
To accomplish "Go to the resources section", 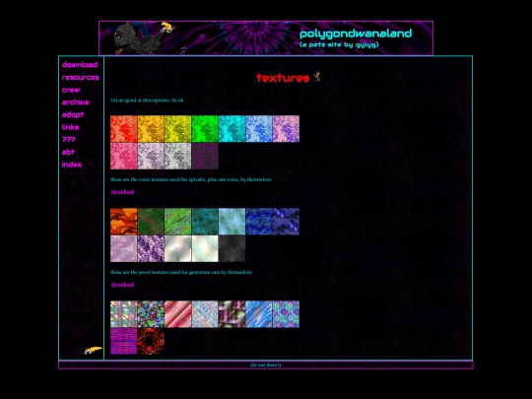I will [81, 78].
